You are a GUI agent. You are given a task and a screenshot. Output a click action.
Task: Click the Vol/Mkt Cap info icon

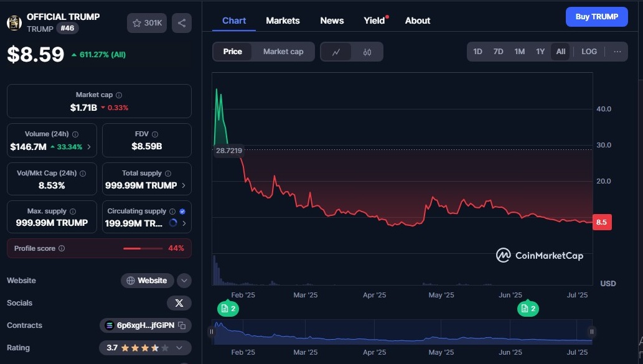coord(83,174)
